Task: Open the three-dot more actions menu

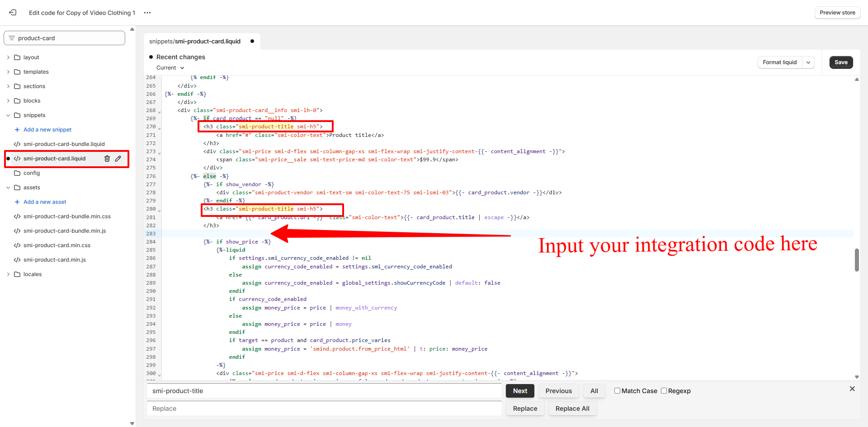Action: pyautogui.click(x=147, y=13)
